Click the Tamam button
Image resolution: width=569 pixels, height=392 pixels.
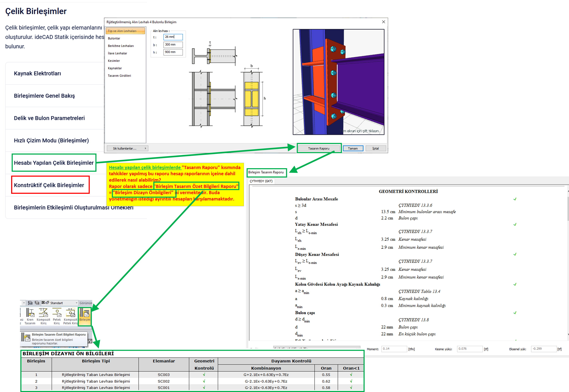(353, 148)
